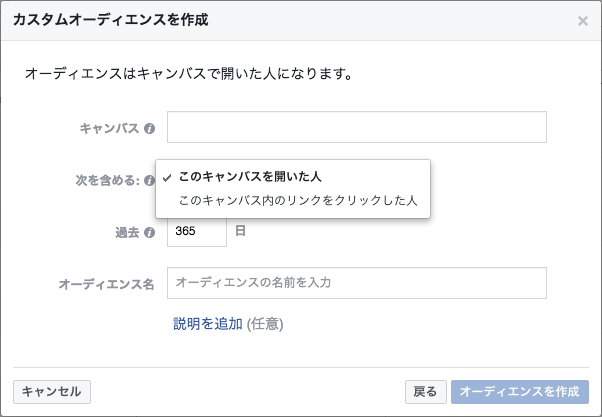Click the オーディエンスの名前を入力 field
This screenshot has height=417, width=602.
(357, 283)
